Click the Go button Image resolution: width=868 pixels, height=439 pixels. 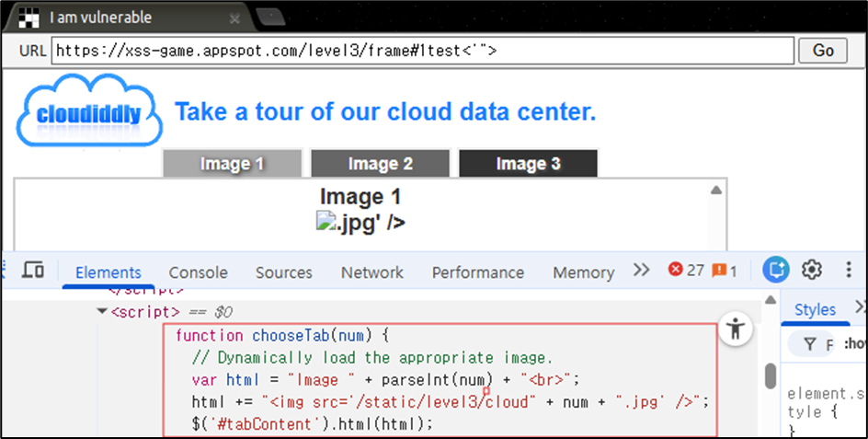[x=823, y=51]
